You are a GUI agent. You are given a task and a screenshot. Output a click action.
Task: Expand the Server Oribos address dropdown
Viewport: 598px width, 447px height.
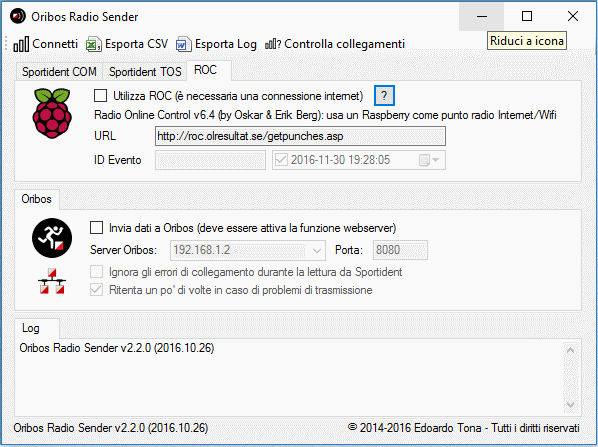tap(317, 250)
